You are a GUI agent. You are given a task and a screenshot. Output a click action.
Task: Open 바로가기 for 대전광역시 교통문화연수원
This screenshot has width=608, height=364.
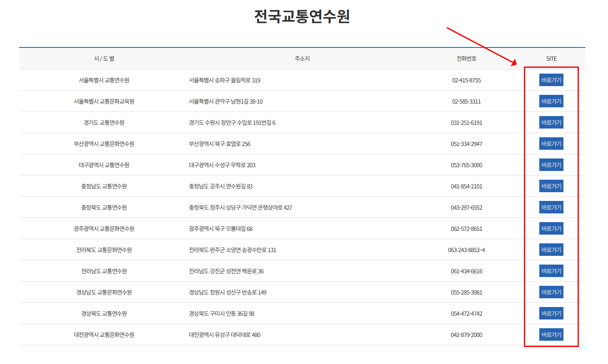[x=551, y=334]
